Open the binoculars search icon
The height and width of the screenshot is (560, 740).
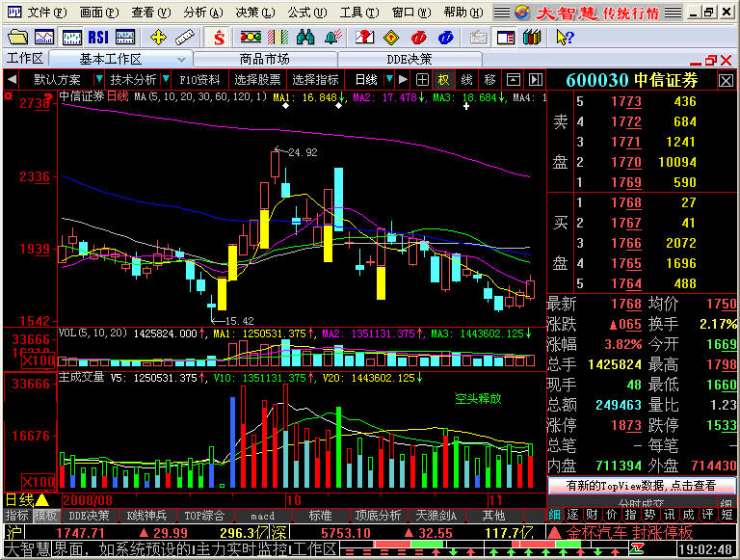tap(305, 38)
